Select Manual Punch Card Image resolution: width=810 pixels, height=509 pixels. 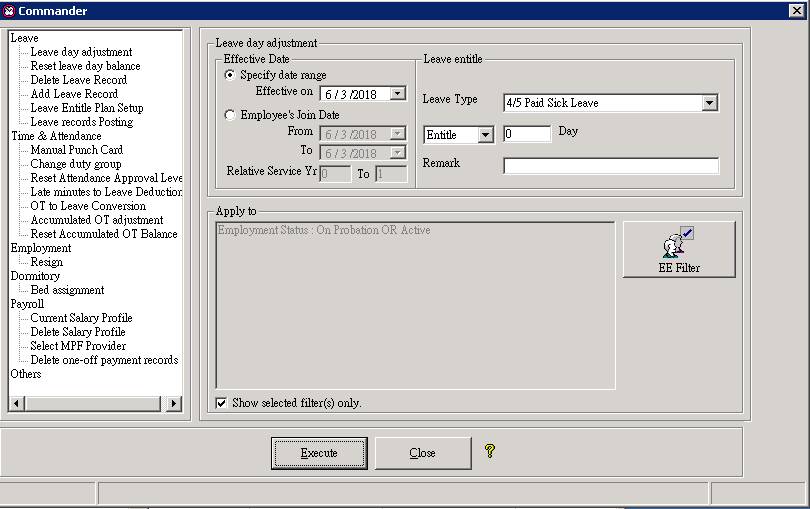coord(76,149)
